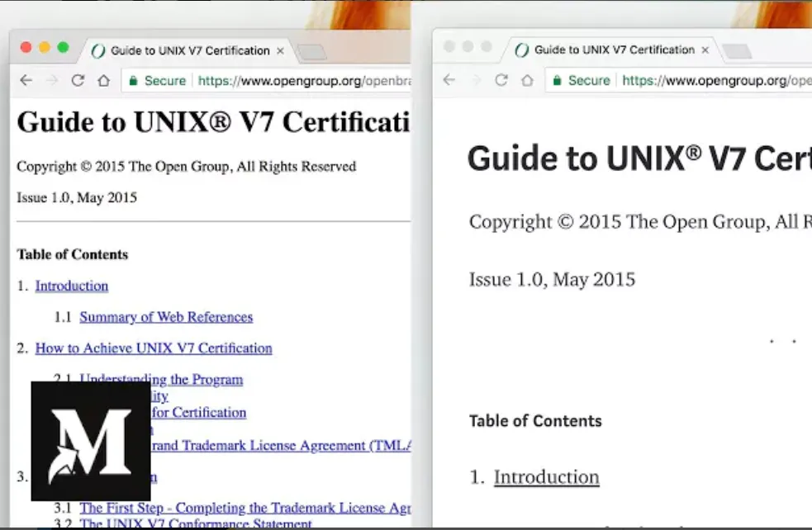Viewport: 812px width, 530px height.
Task: Go back in the right browser window
Action: coord(449,80)
